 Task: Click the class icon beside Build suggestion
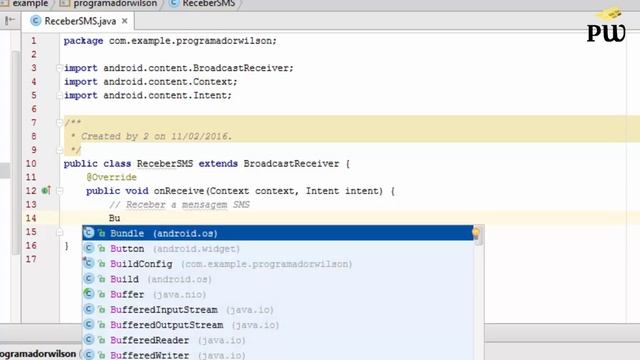[89, 279]
